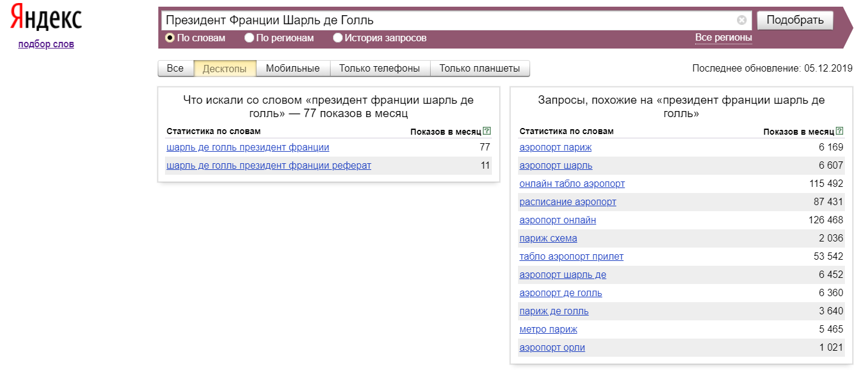Click the 77 impressions value in left table

pyautogui.click(x=485, y=147)
